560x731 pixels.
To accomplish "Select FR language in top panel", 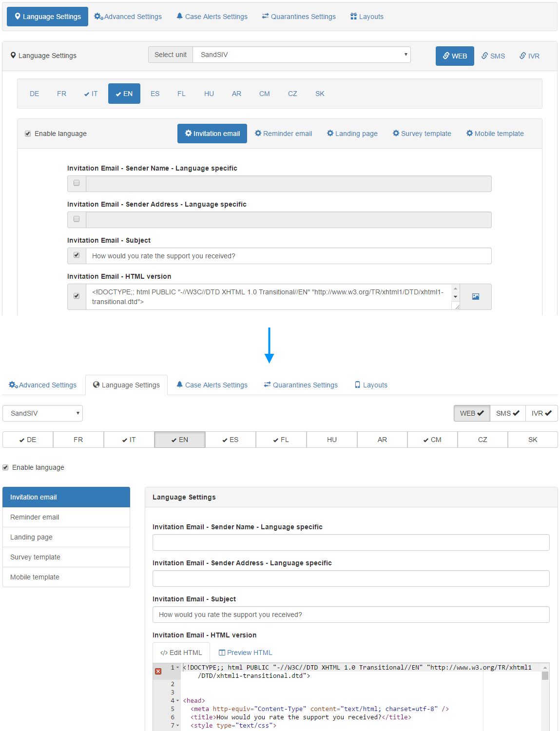I will click(61, 94).
